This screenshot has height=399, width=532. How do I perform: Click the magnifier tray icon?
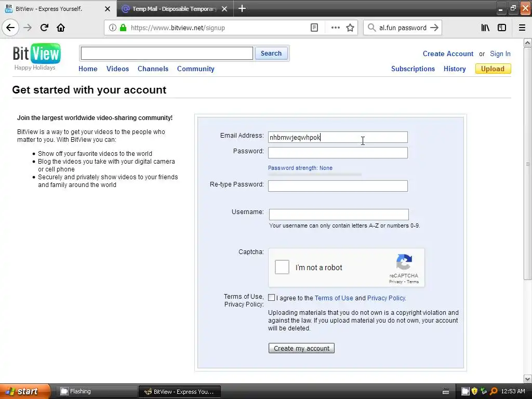(494, 391)
